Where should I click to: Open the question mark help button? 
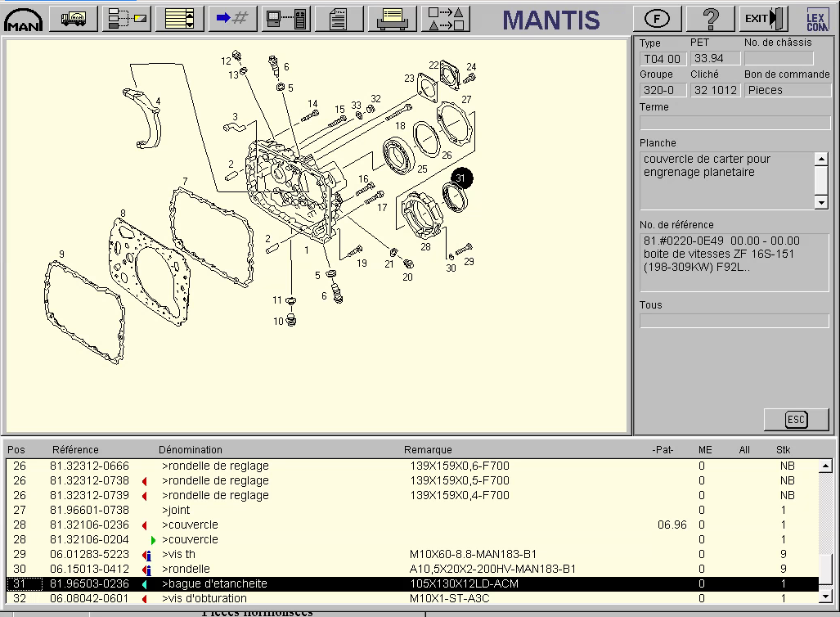point(710,18)
